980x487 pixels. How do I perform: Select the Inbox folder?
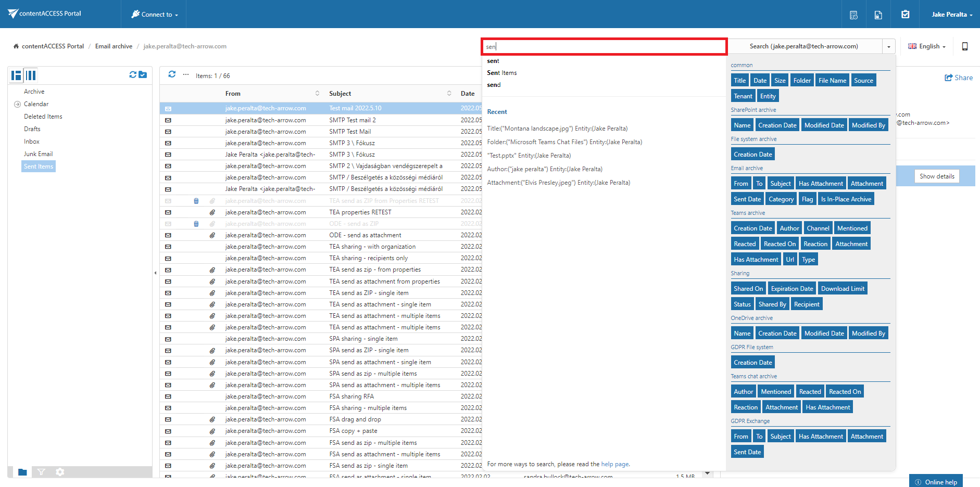tap(32, 142)
